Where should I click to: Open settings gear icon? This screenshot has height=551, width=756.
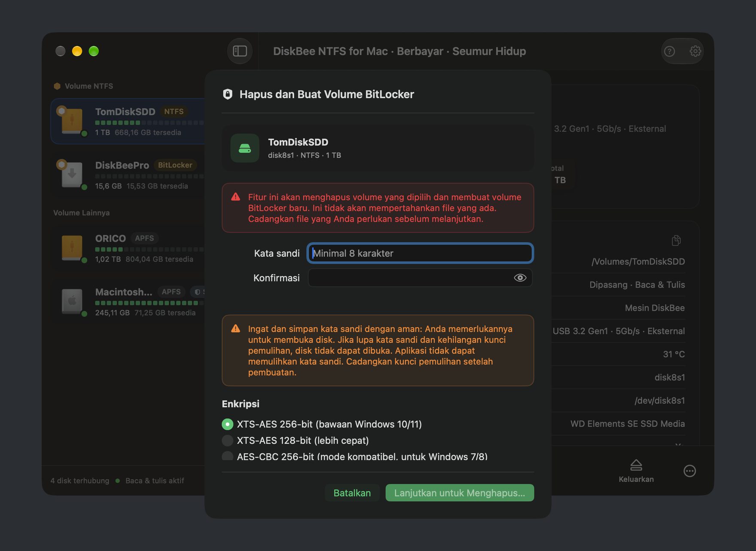coord(695,51)
